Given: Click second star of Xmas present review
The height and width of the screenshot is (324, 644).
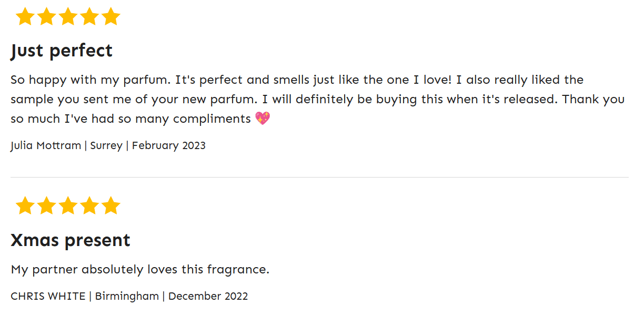Looking at the screenshot, I should [x=47, y=206].
